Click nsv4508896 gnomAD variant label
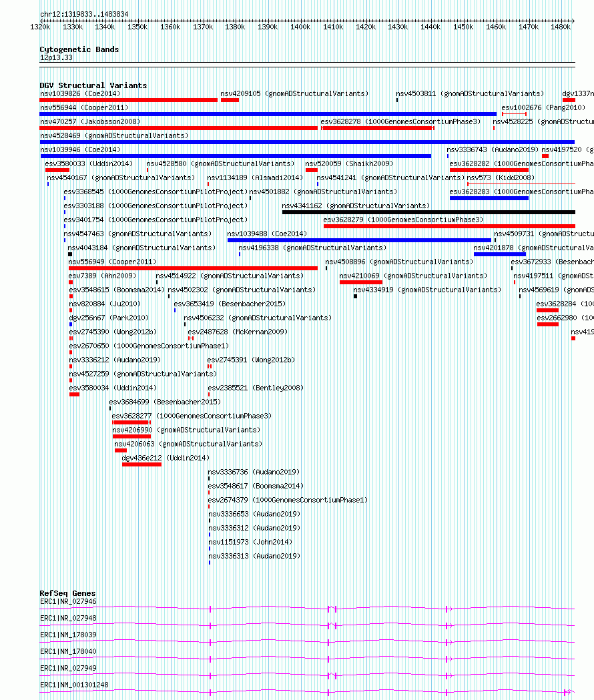The image size is (594, 700). click(x=399, y=262)
